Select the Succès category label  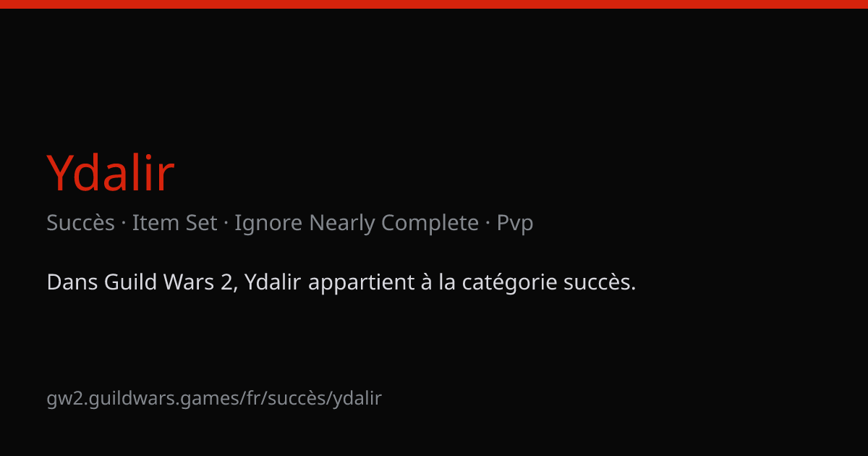coord(80,223)
